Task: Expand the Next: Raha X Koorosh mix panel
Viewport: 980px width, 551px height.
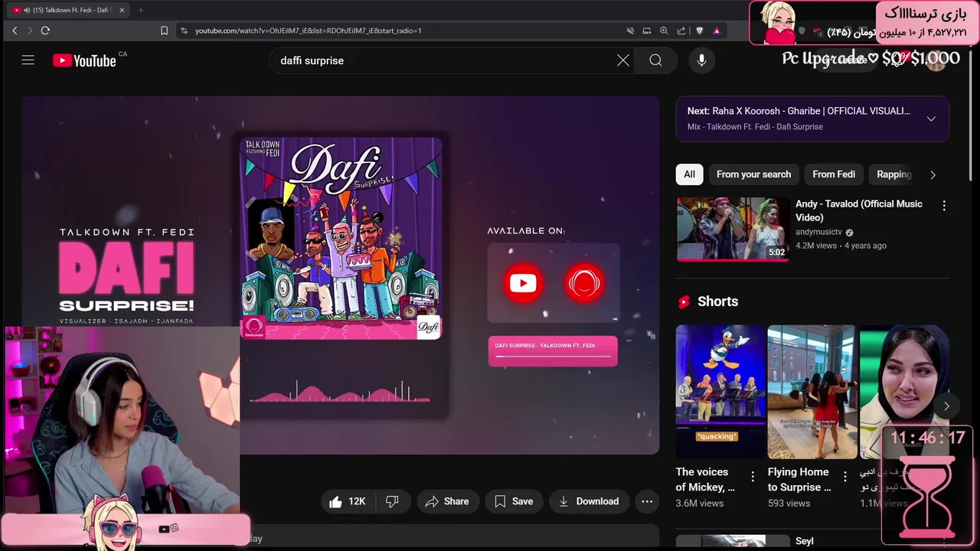Action: coord(931,119)
